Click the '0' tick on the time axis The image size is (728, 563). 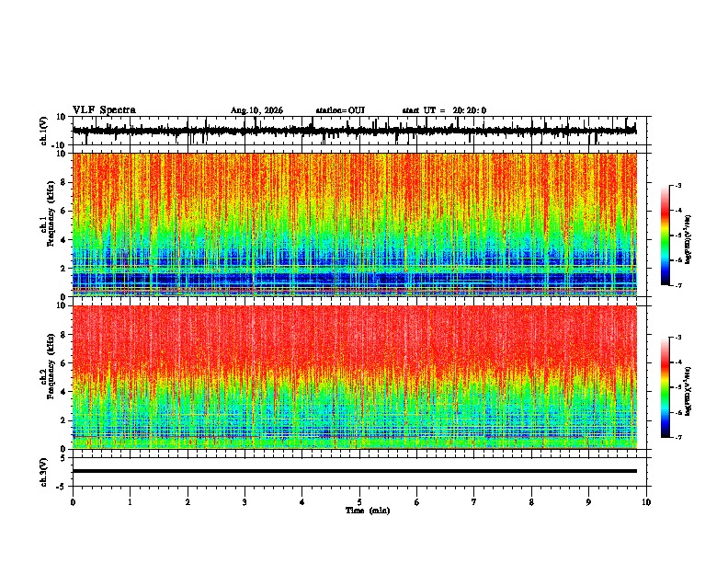click(73, 502)
